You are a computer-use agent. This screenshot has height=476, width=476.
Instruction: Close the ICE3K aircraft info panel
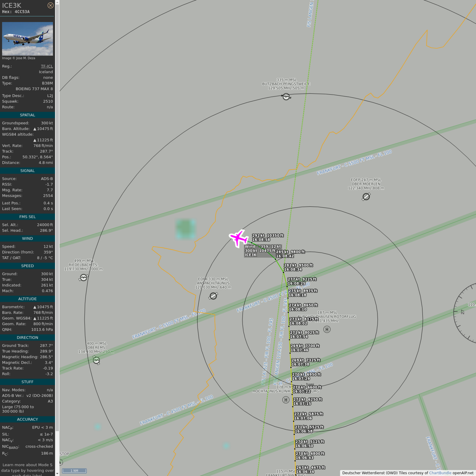[50, 5]
